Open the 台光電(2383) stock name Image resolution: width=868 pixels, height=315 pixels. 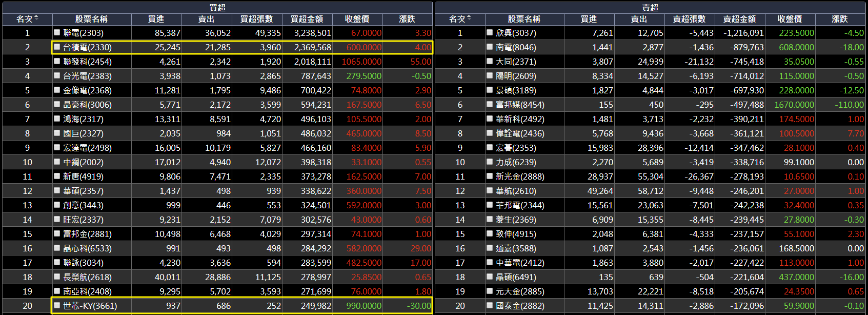click(x=87, y=76)
